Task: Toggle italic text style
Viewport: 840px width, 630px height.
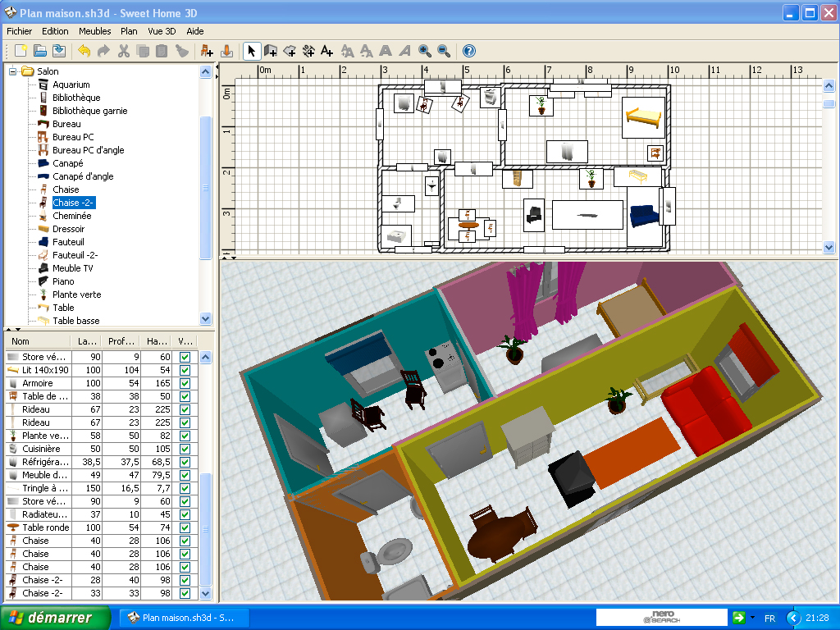Action: [x=405, y=51]
